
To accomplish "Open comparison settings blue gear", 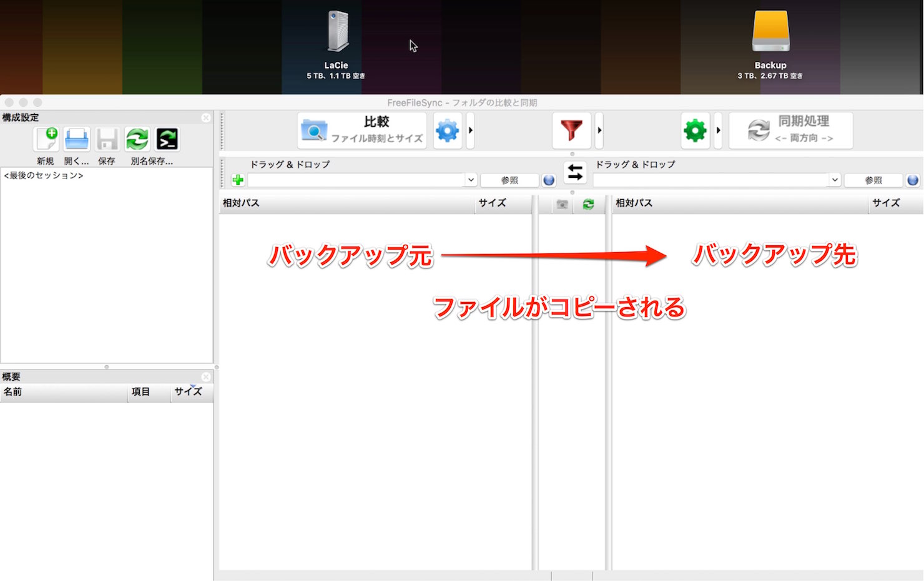I will coord(448,130).
